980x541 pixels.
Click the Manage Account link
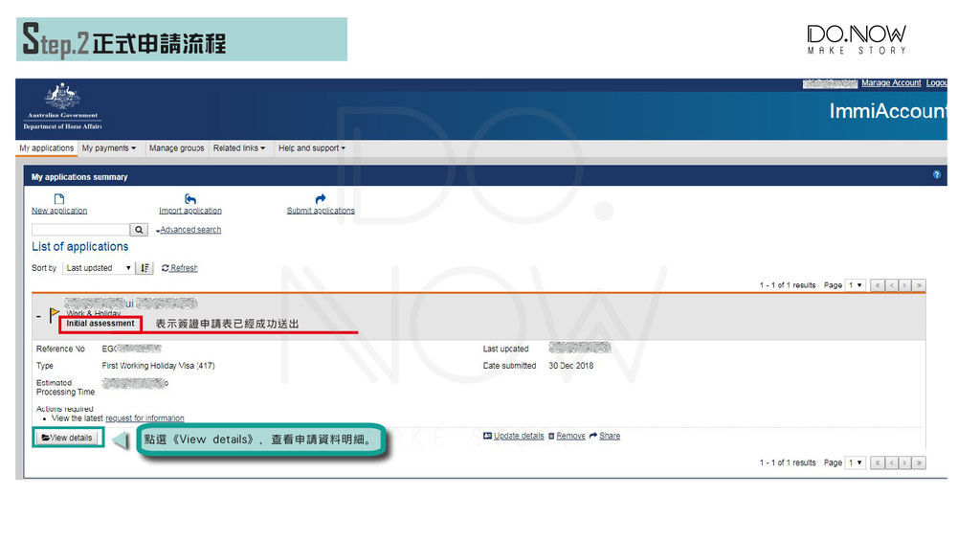click(891, 82)
